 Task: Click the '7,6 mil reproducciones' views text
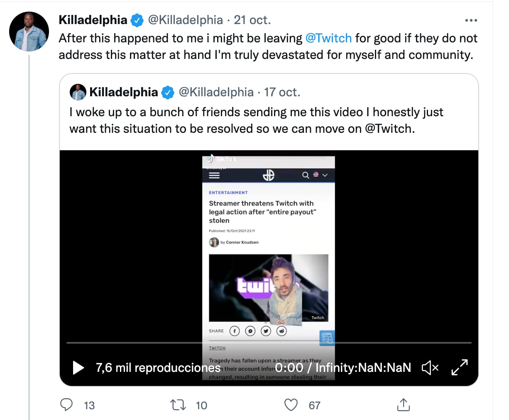coord(158,367)
